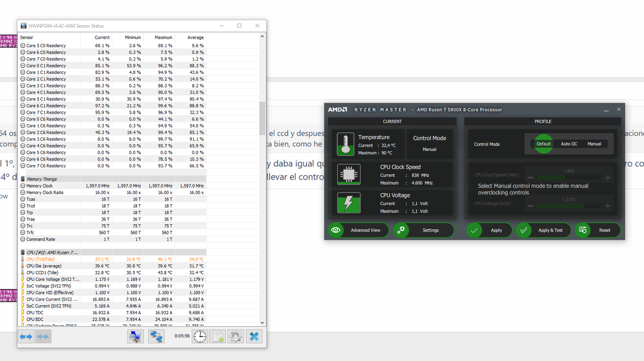Collapse the CPU [#0]: AMD Ryzen 7 group

click(23, 252)
